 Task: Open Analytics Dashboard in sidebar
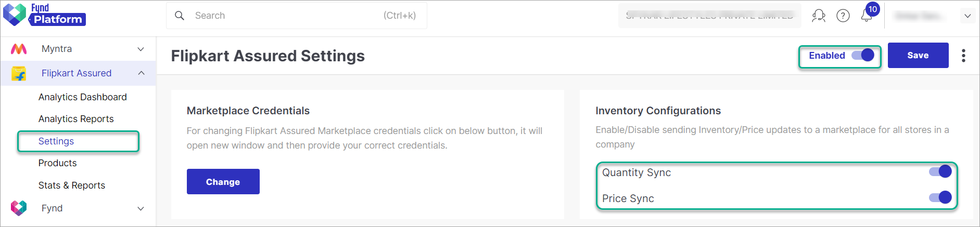[x=82, y=97]
